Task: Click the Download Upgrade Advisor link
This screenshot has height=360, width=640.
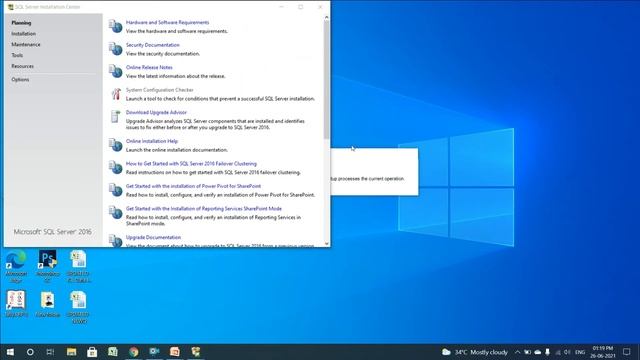Action: tap(156, 112)
